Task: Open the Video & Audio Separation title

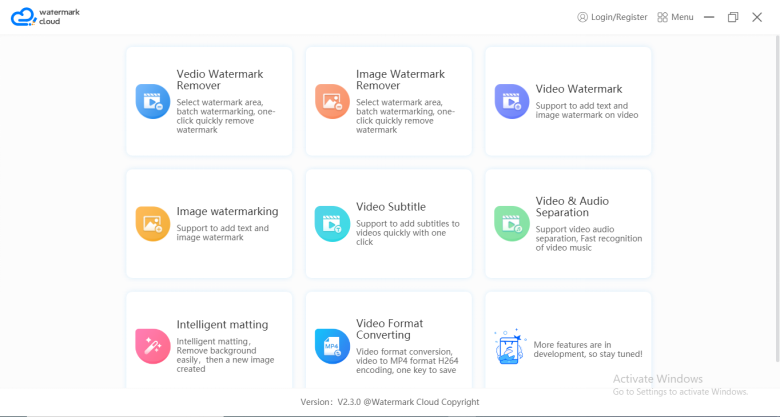Action: tap(572, 207)
